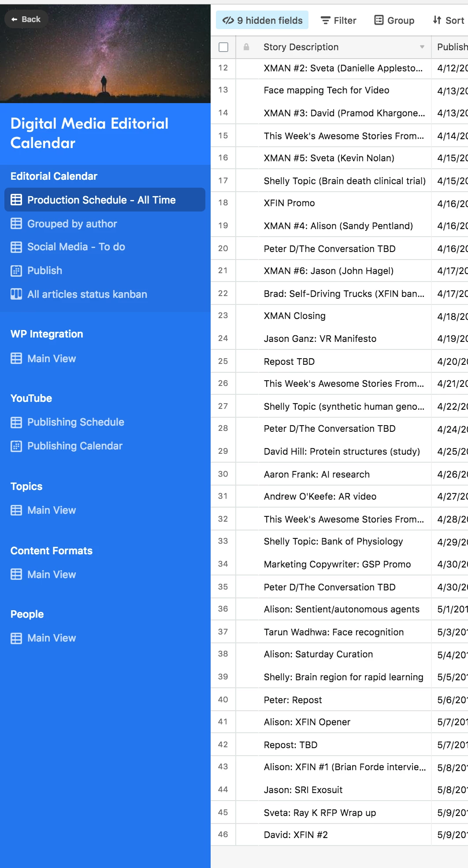Screen dimensions: 468x868
Task: Select the 'Peter: Repost' cell
Action: tap(345, 700)
